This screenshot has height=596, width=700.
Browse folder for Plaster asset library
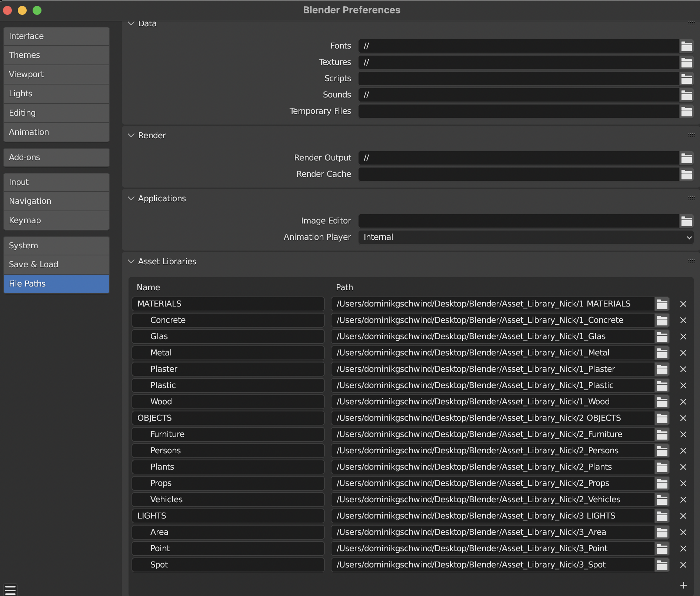click(x=662, y=369)
